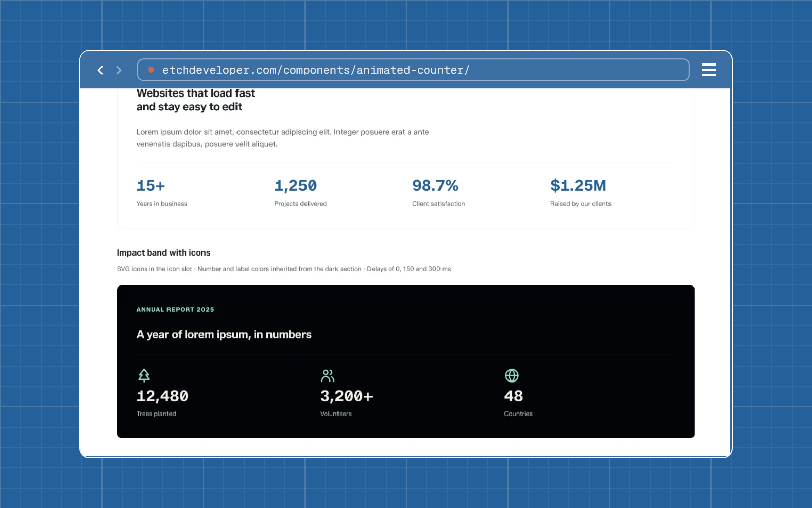Image resolution: width=812 pixels, height=508 pixels.
Task: Click the tree icon above Trees planted
Action: [144, 375]
